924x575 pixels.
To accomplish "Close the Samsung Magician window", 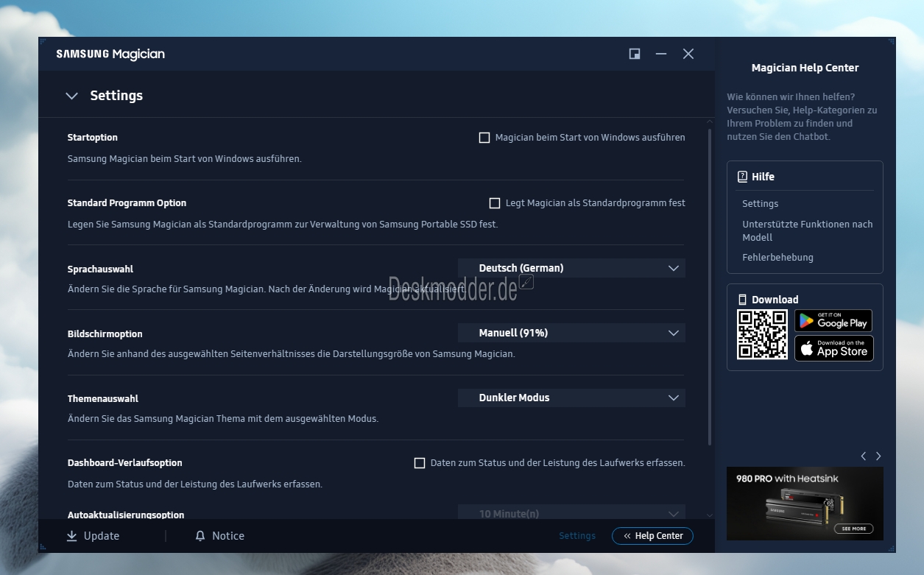I will tap(688, 54).
